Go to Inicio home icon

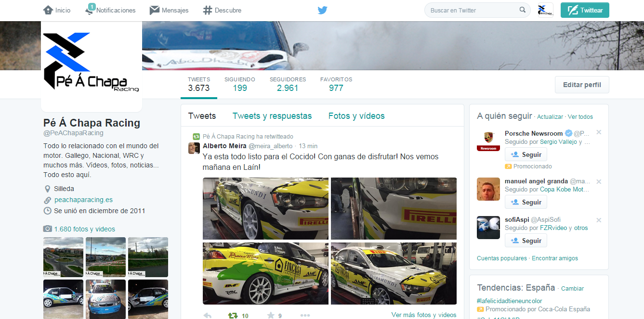[x=48, y=10]
